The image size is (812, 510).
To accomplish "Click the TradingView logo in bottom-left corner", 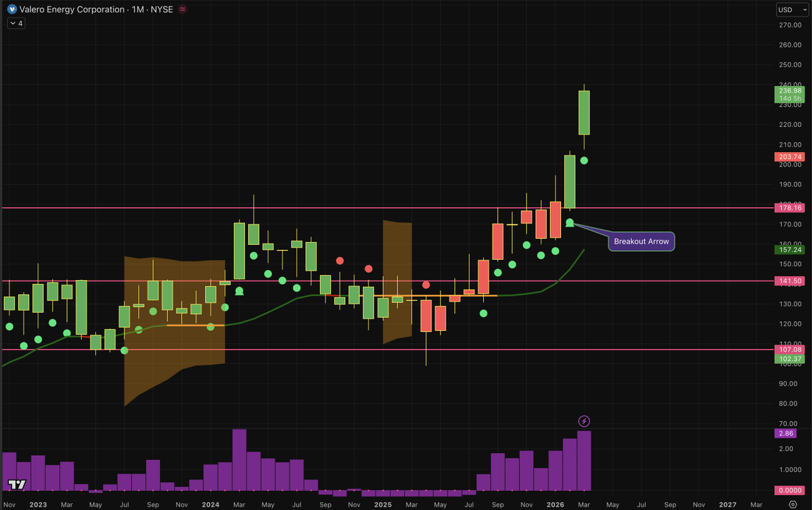I will (17, 485).
